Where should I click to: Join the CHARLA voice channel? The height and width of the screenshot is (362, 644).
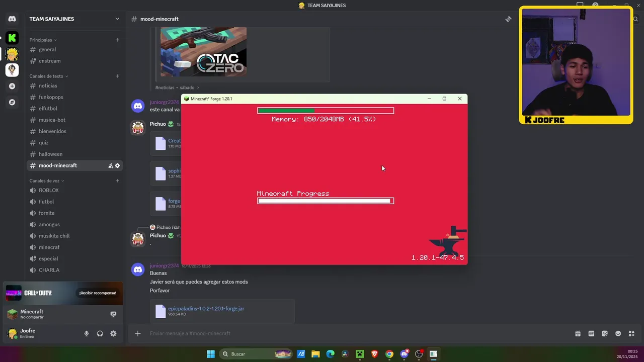click(x=74, y=270)
